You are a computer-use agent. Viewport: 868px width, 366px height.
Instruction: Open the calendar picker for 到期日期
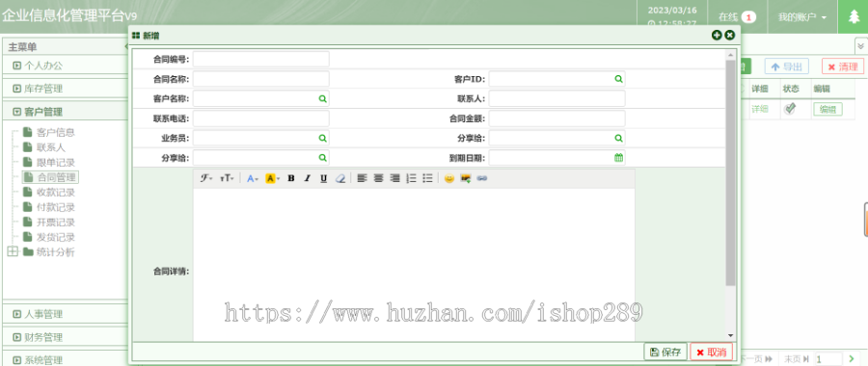618,158
